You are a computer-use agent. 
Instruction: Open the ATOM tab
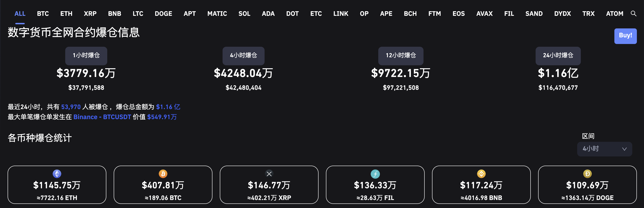[615, 14]
